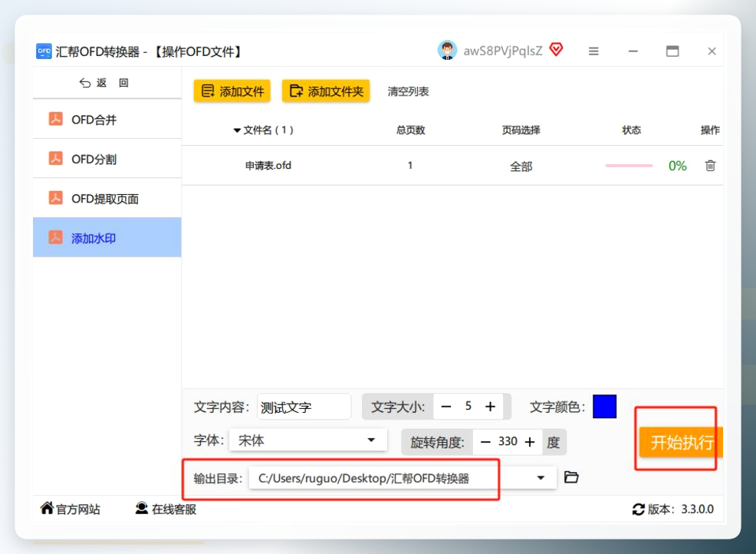Click the 0% status value
Viewport: 756px width, 554px height.
[x=678, y=166]
